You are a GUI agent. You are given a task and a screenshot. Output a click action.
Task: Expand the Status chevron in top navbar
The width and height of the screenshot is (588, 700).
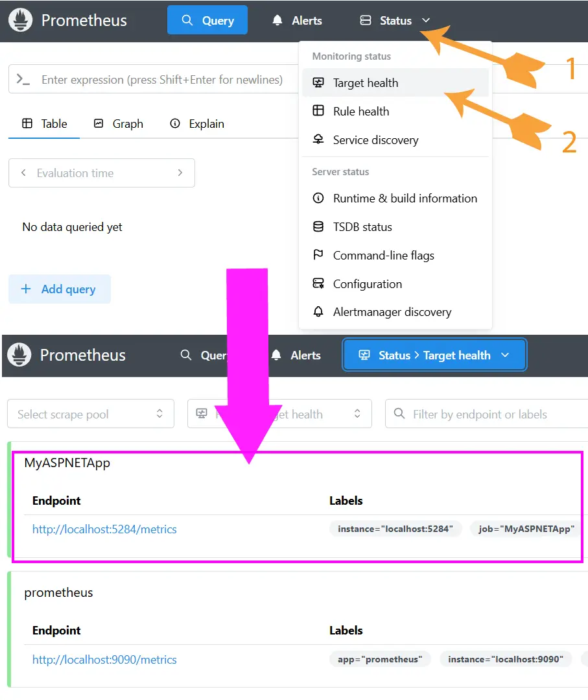(426, 21)
